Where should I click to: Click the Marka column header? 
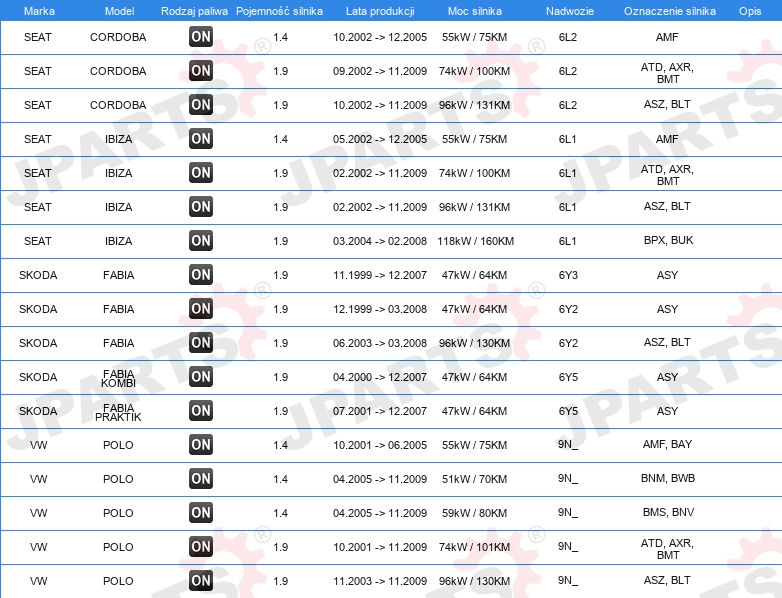[39, 11]
